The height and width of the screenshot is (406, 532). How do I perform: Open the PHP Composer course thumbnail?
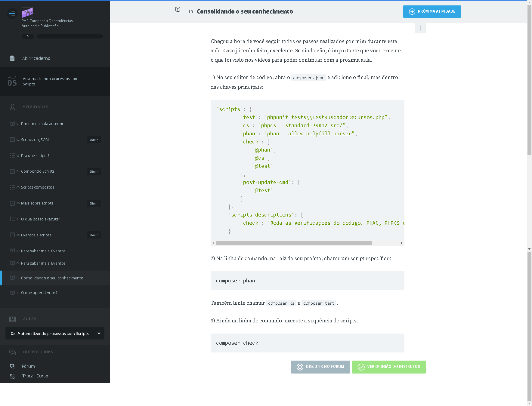pyautogui.click(x=27, y=12)
